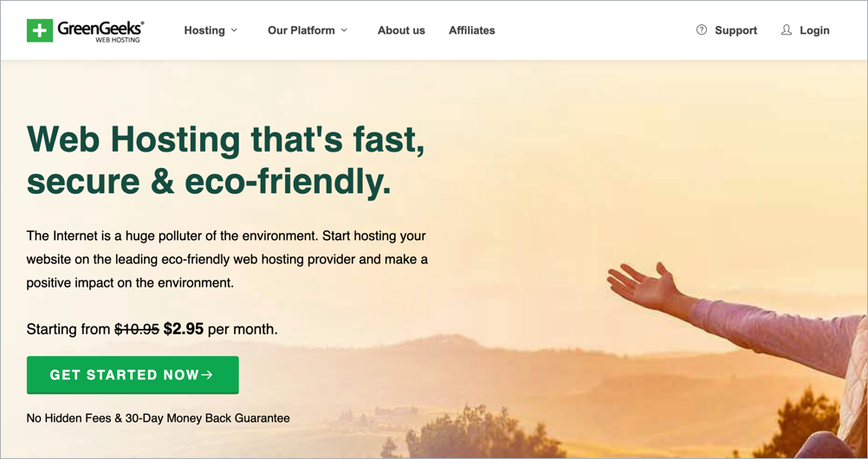Screen dimensions: 868x459
Task: Click the main Web Hosting headline
Action: (226, 159)
